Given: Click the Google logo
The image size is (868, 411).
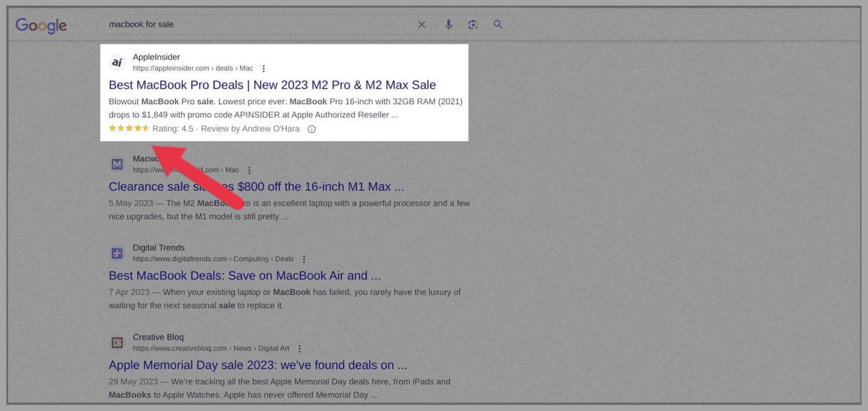Looking at the screenshot, I should (x=41, y=25).
